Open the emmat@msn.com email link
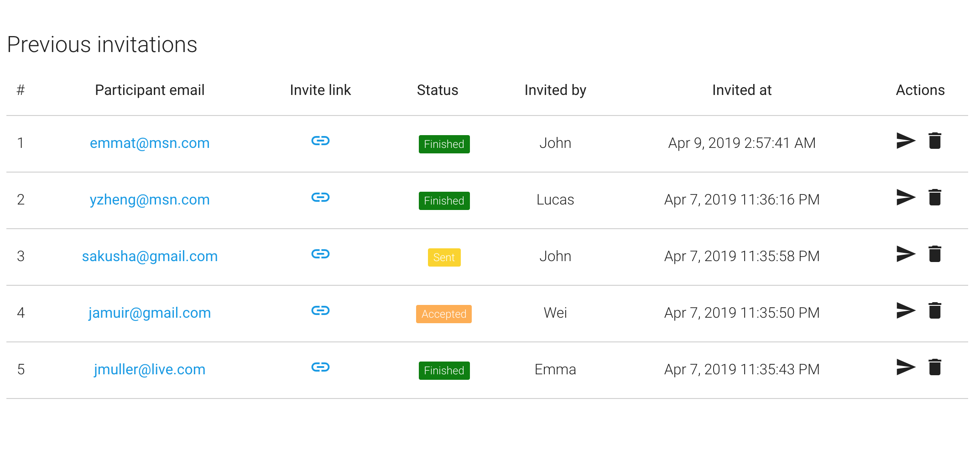 click(x=150, y=143)
